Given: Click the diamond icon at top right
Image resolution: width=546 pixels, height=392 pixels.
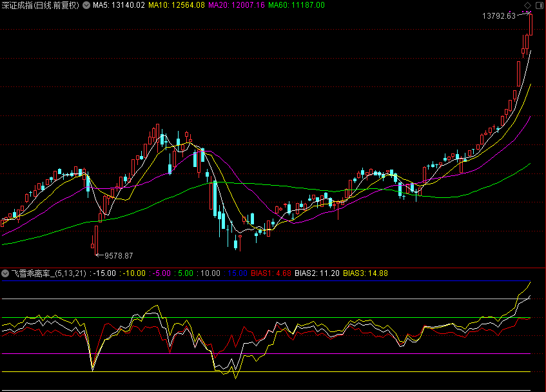Looking at the screenshot, I should click(527, 5).
